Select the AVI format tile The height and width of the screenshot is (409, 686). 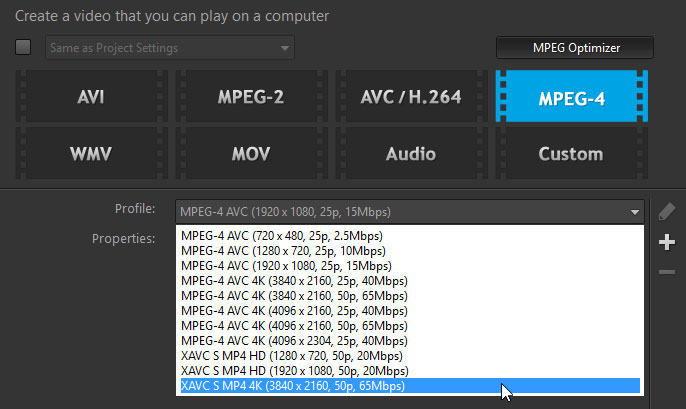(x=91, y=98)
